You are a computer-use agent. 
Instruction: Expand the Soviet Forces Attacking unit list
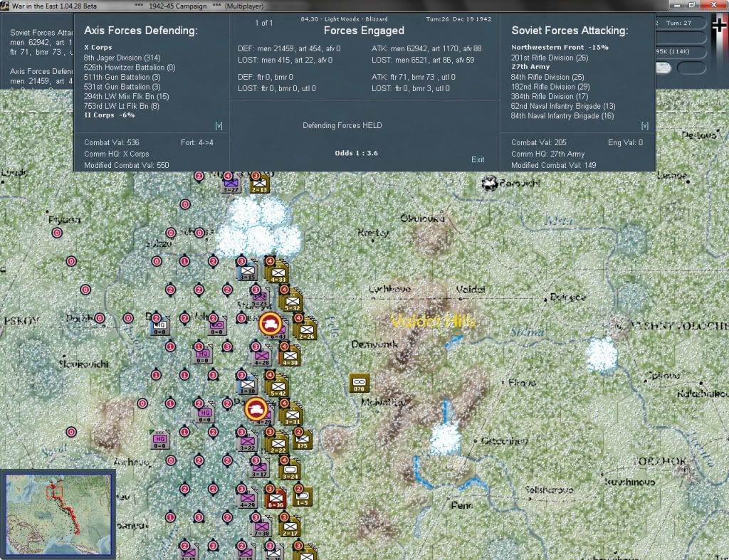point(644,125)
